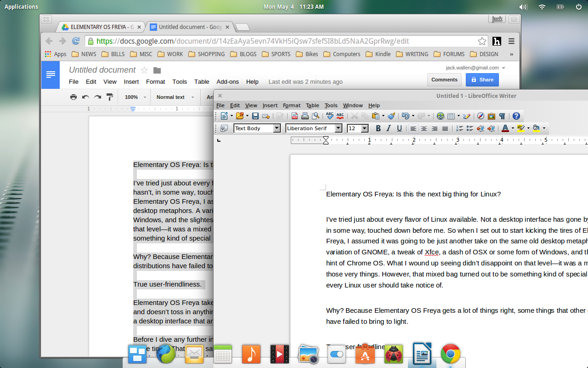Toggle Align Left in Writer toolbar
588x368 pixels.
point(413,128)
